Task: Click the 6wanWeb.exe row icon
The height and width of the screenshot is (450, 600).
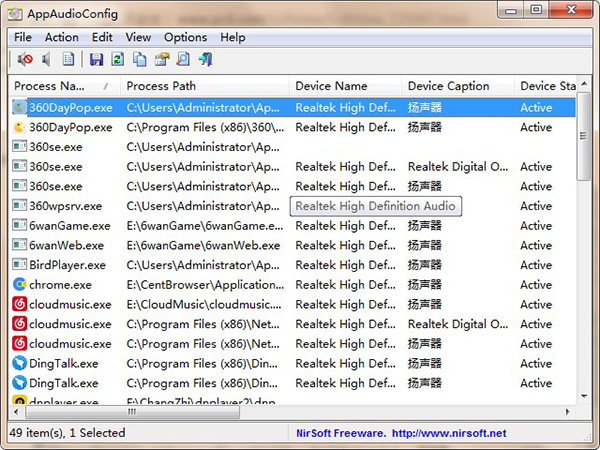Action: 20,245
